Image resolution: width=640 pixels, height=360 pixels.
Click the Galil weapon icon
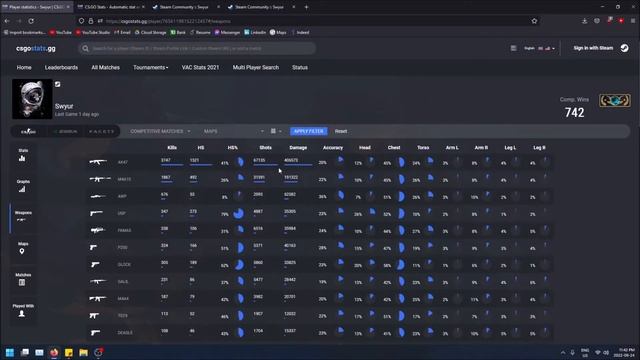pos(98,281)
